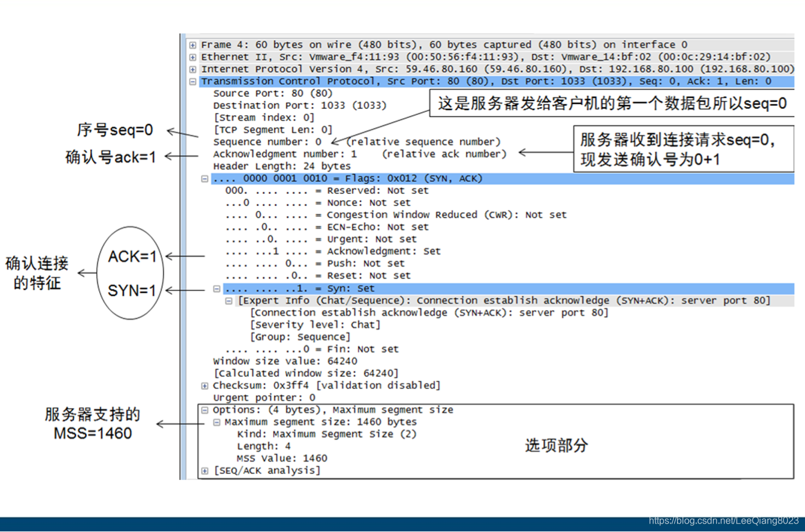Select Calculated window size: 64240 line
The image size is (805, 532).
(306, 374)
